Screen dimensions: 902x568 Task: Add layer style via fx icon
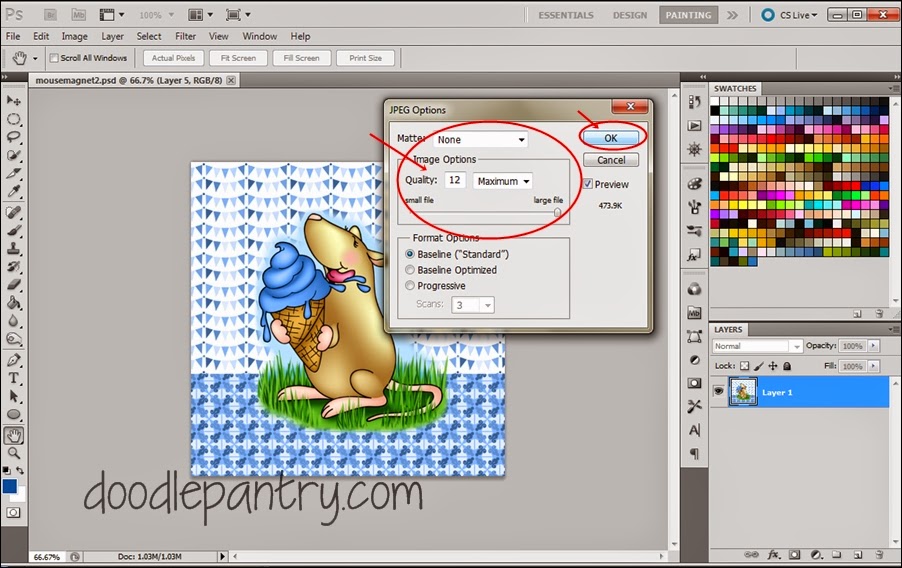[774, 555]
